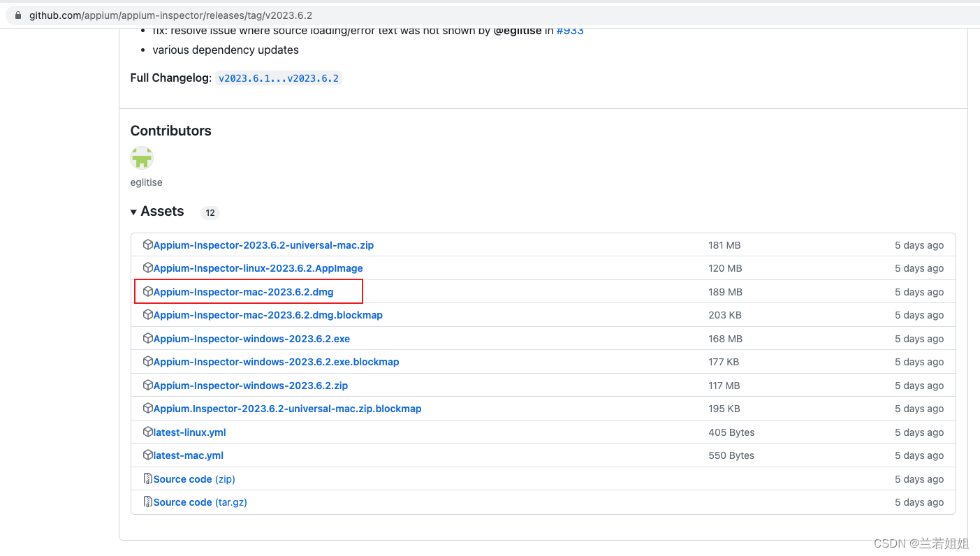Click package icon beside exe.blockmap
980x556 pixels.
147,361
